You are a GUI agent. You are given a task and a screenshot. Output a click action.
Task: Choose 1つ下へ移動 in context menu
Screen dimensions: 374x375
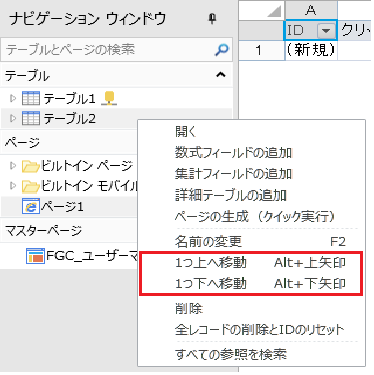(252, 283)
